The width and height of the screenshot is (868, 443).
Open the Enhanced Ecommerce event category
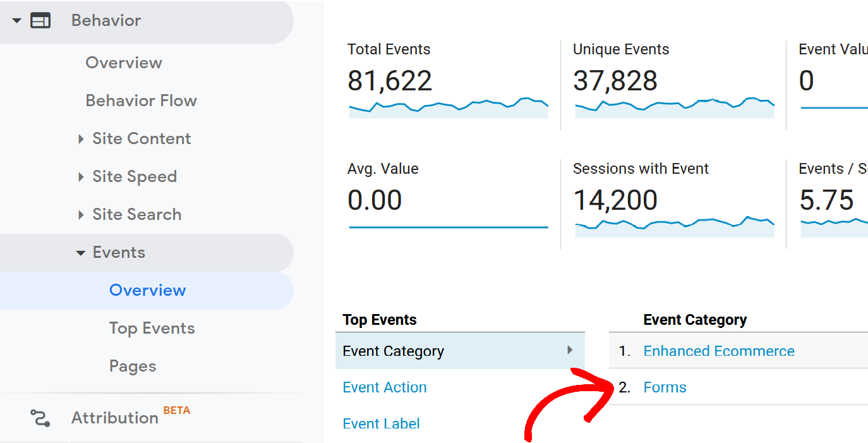click(x=719, y=351)
